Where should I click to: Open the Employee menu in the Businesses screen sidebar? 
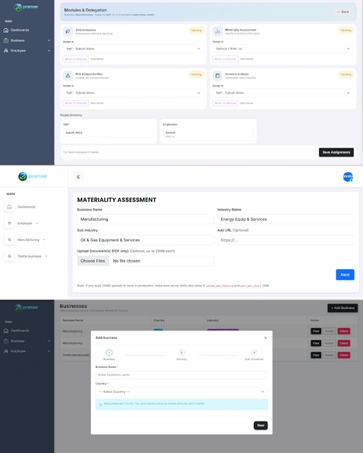tap(27, 351)
